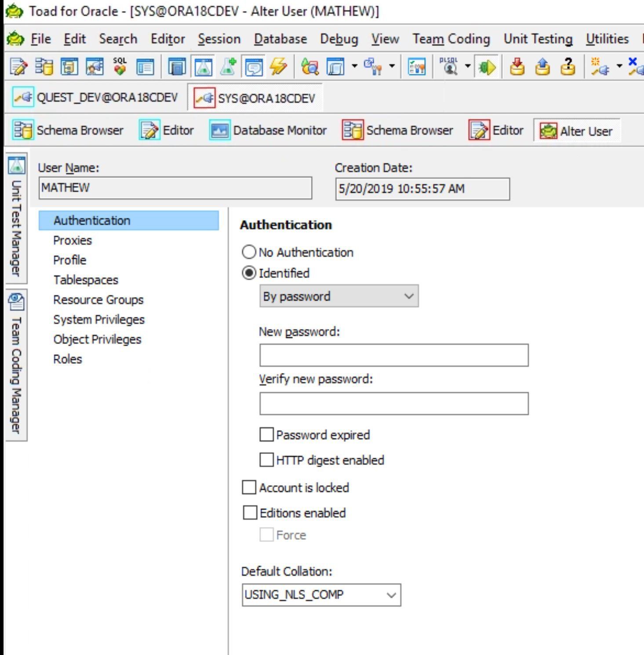Click the commit red down arrow icon
The width and height of the screenshot is (644, 655).
(517, 67)
